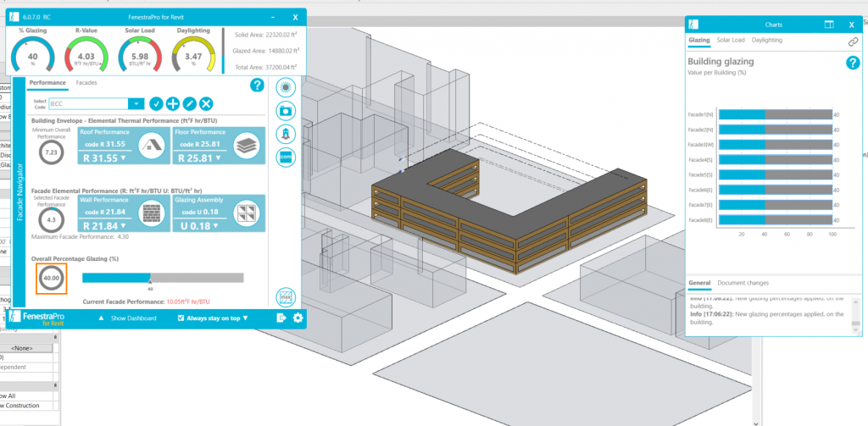
Task: Select the Glazing chart tab
Action: click(x=698, y=40)
